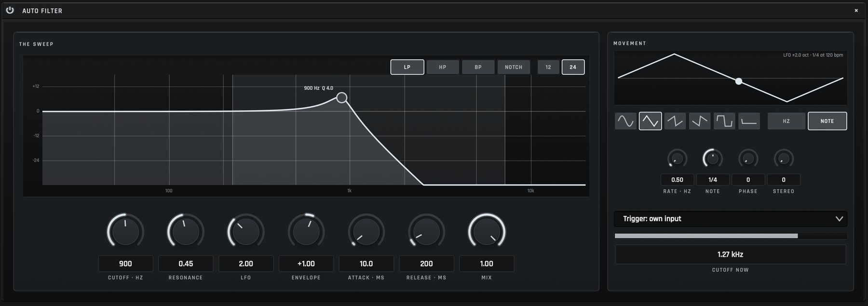Screen dimensions: 868x306
Task: Click the Resonance knob
Action: tap(186, 232)
